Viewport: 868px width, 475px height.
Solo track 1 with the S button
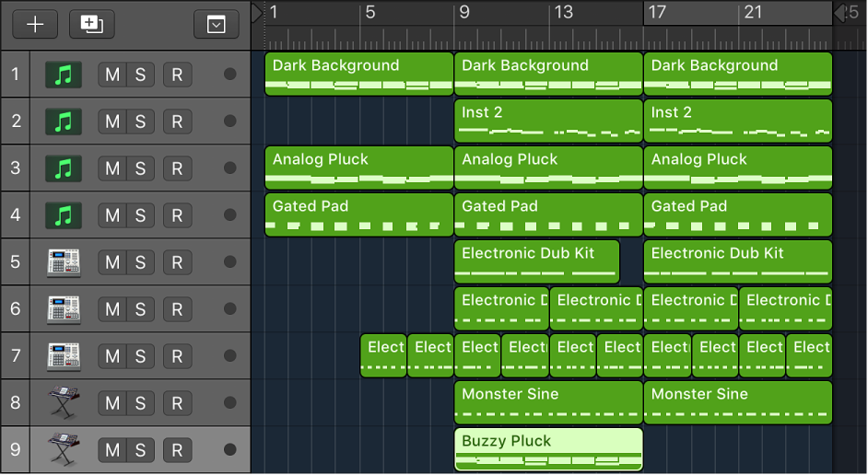coord(141,75)
